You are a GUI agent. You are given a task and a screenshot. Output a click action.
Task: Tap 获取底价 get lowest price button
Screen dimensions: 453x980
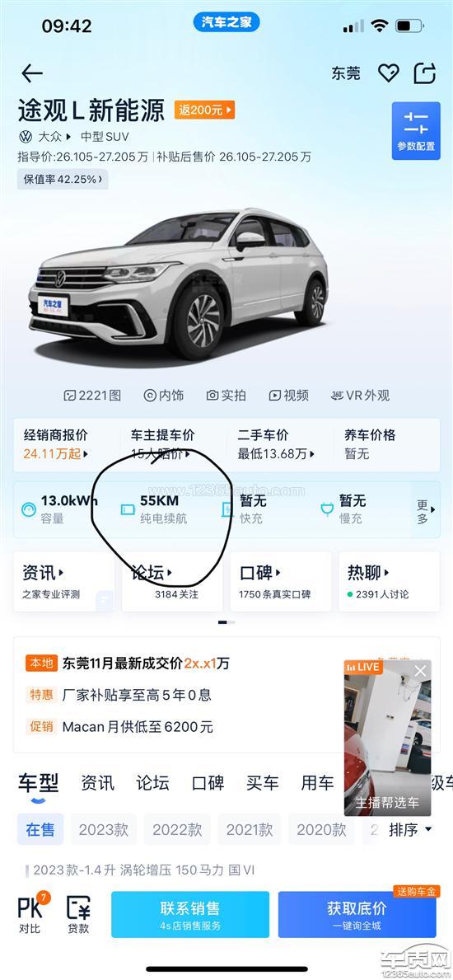pos(357,914)
